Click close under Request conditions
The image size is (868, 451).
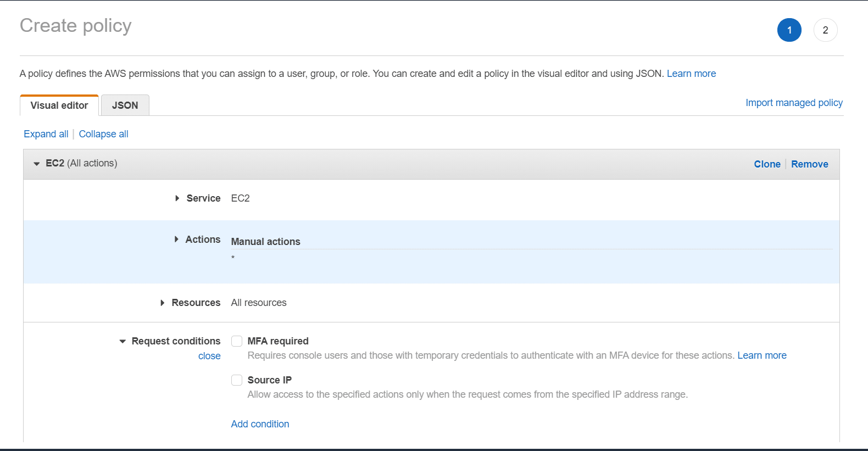209,356
